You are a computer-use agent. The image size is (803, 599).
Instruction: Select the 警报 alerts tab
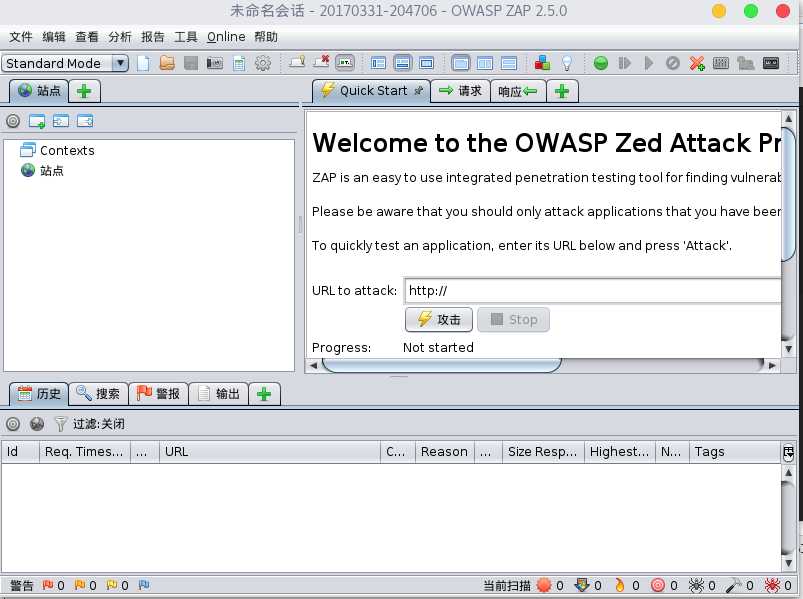[x=158, y=394]
